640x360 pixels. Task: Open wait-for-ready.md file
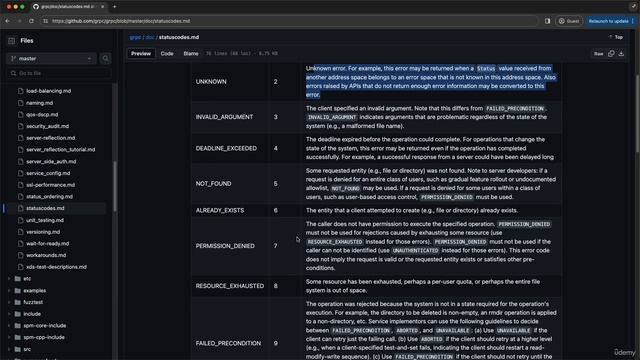pyautogui.click(x=48, y=244)
